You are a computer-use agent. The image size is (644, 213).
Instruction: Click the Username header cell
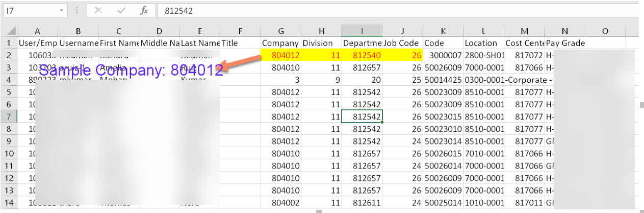(78, 43)
